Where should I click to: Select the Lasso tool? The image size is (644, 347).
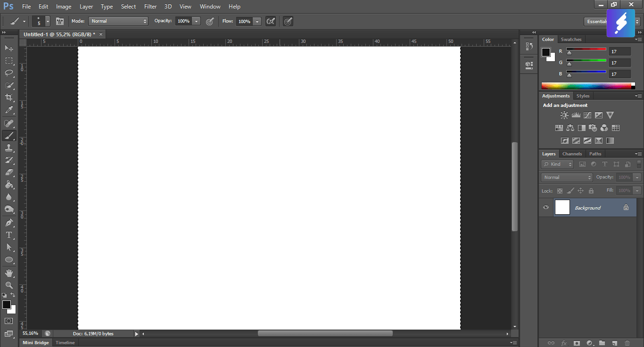[x=9, y=73]
